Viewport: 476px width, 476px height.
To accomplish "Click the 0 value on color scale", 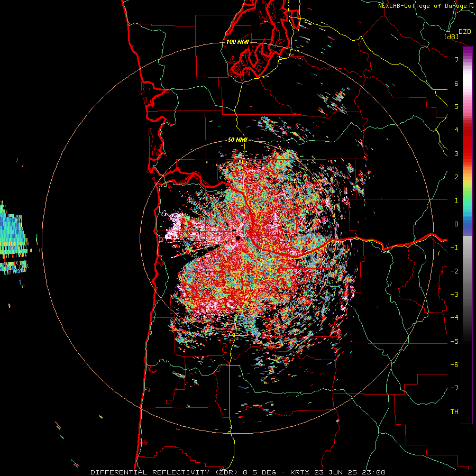I will 456,224.
